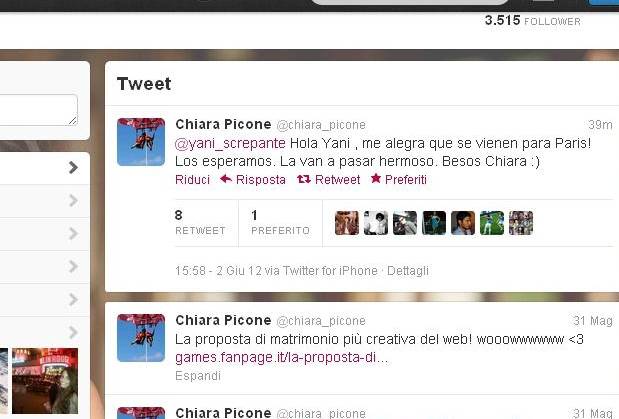Open the @yani_screpante mention link
The width and height of the screenshot is (619, 419).
tap(230, 143)
